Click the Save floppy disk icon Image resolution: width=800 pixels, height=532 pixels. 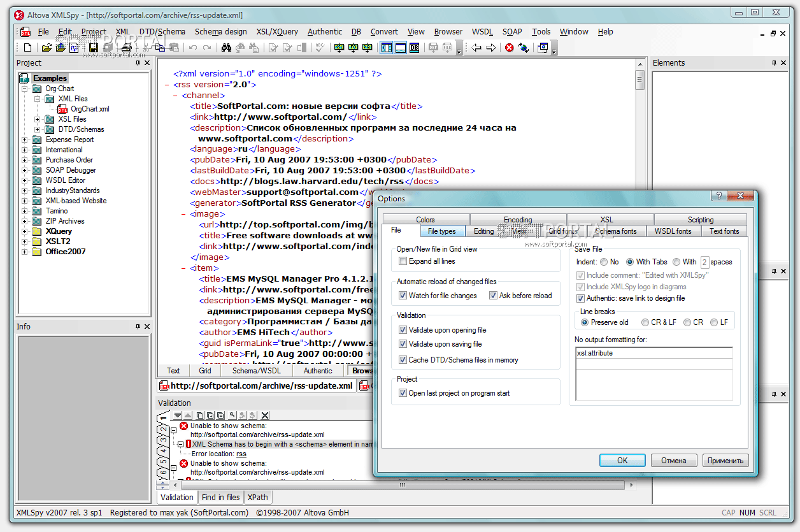coord(93,47)
